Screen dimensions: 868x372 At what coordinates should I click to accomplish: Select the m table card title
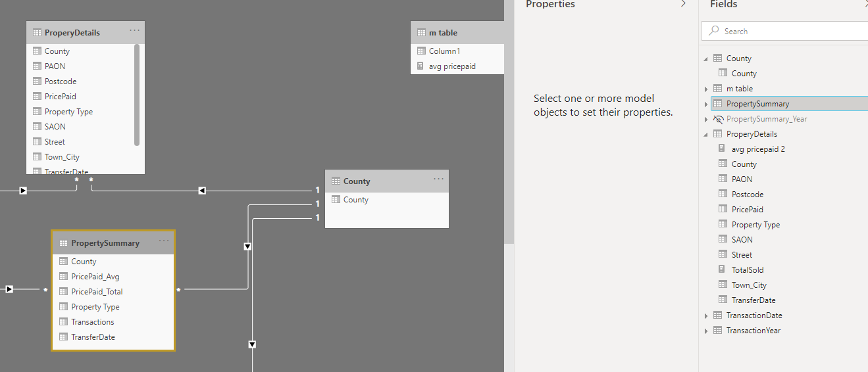[x=443, y=33]
